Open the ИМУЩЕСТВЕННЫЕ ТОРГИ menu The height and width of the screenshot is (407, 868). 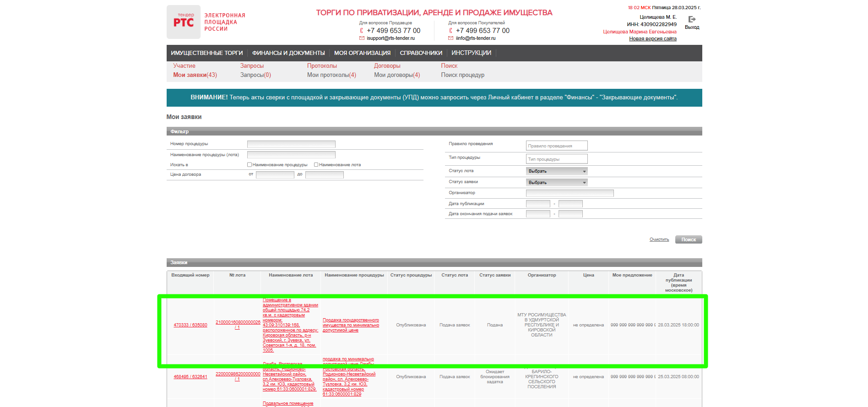207,53
